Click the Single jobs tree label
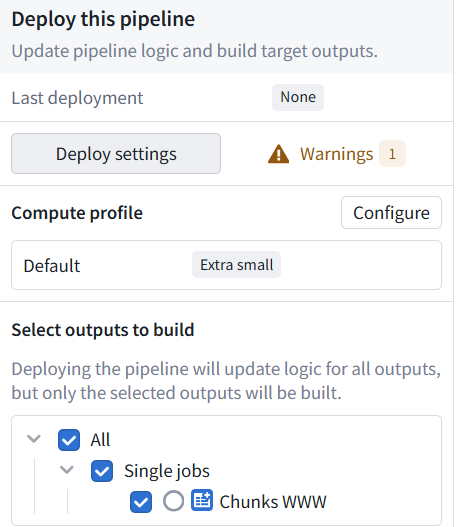The width and height of the screenshot is (459, 527). coord(167,471)
